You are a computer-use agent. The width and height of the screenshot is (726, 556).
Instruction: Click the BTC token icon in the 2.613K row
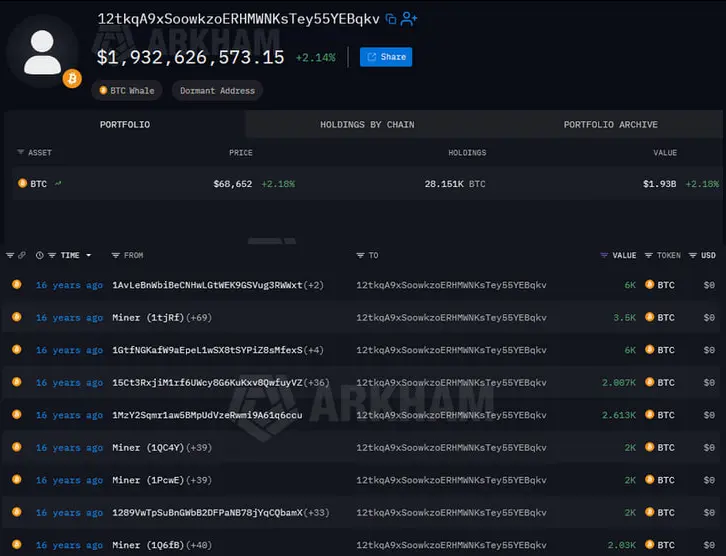coord(650,414)
